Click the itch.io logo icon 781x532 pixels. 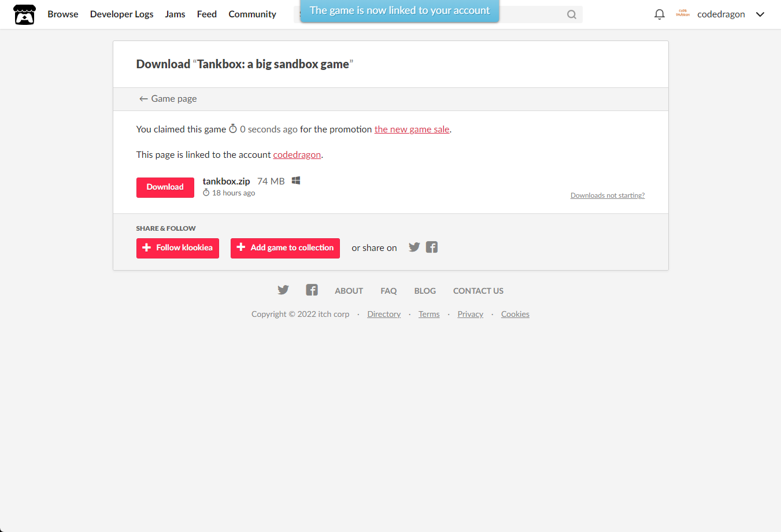(24, 14)
